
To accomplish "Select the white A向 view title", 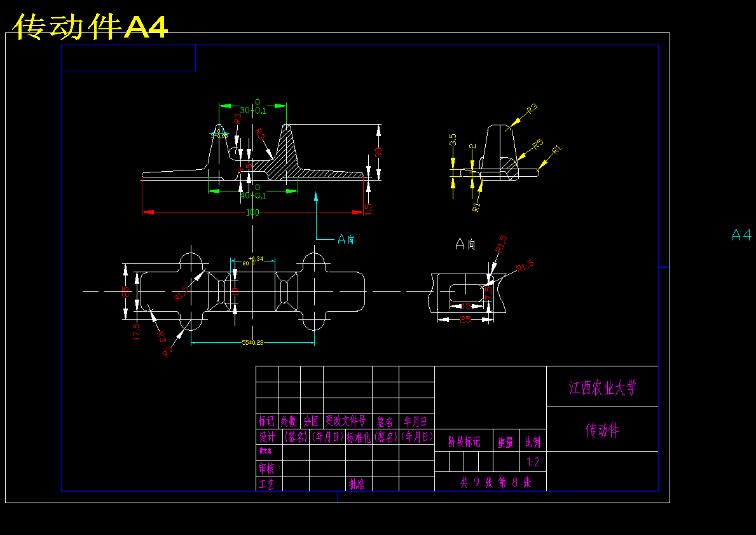I will click(465, 244).
